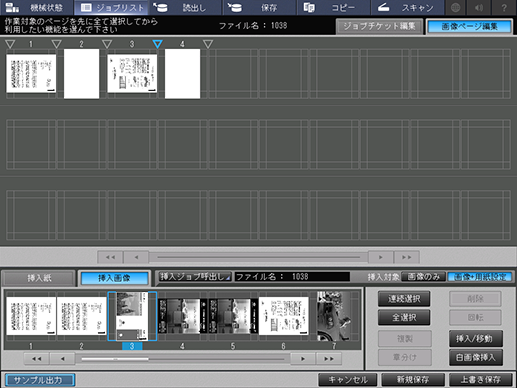This screenshot has width=517, height=388.
Task: Go back one image in lower thumbnail scroller
Action: [x=63, y=359]
